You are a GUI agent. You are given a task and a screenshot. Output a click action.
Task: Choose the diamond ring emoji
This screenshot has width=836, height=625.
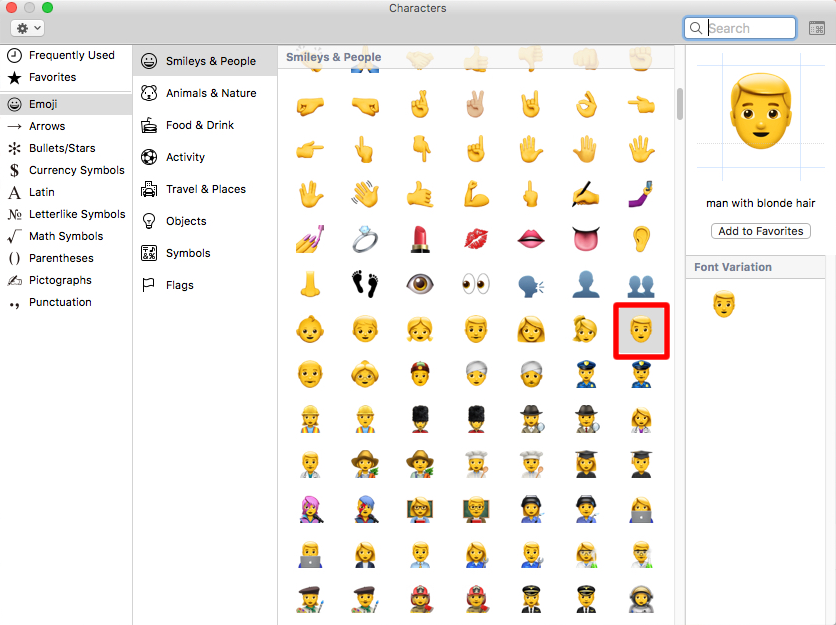(365, 239)
